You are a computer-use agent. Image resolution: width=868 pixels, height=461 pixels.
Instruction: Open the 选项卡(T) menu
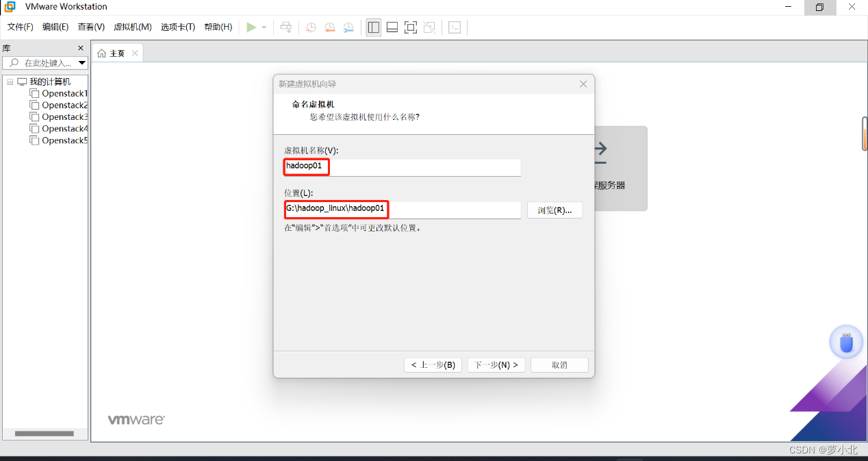coord(178,27)
